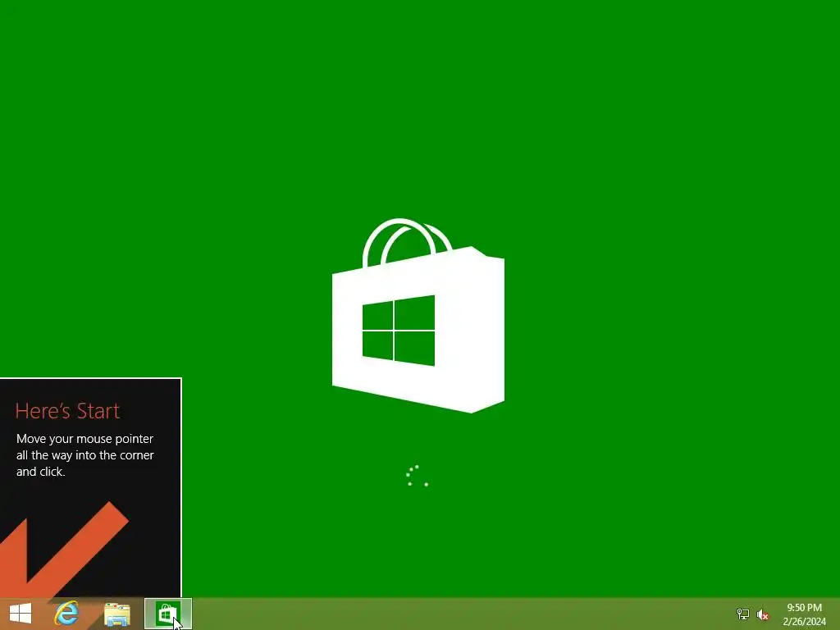Launch Internet Explorer from the taskbar
The image size is (840, 630).
[x=66, y=614]
